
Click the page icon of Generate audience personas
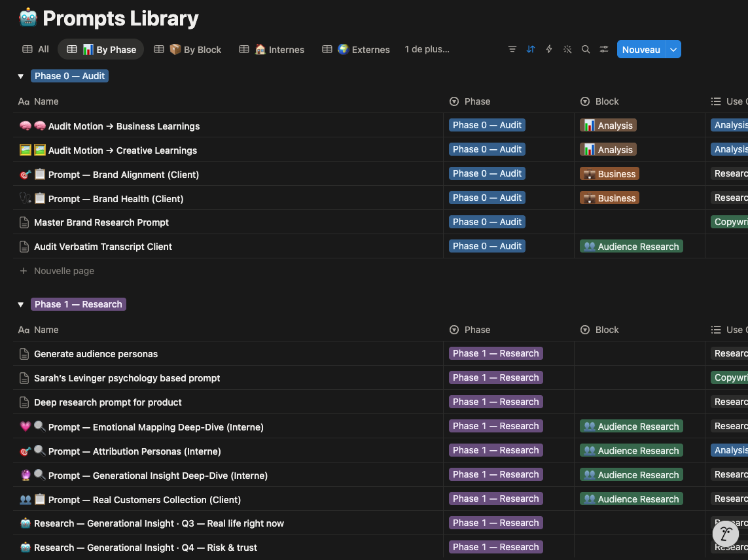pyautogui.click(x=24, y=354)
